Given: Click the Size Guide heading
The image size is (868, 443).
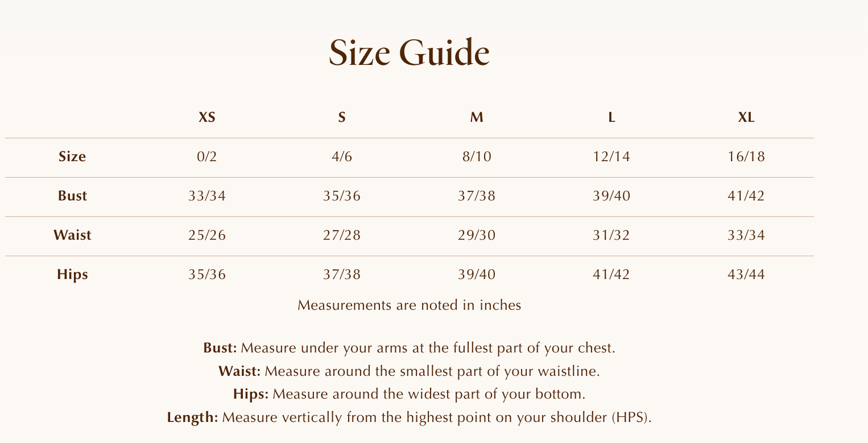Looking at the screenshot, I should tap(409, 53).
